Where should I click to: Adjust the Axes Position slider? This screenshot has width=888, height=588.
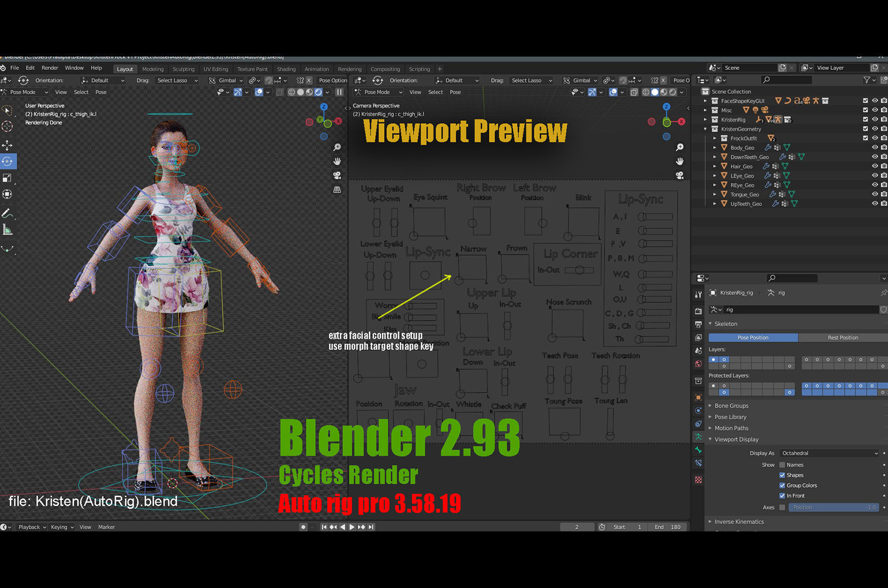834,508
